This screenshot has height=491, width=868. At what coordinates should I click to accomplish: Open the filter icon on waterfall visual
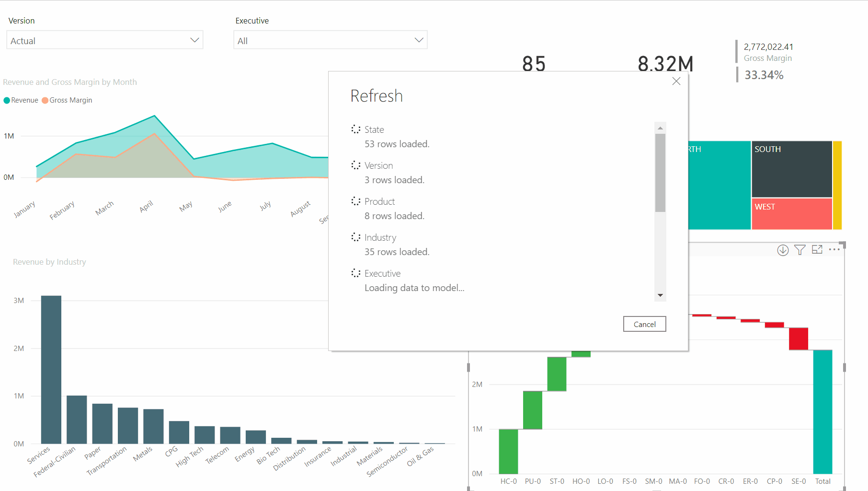coord(799,250)
